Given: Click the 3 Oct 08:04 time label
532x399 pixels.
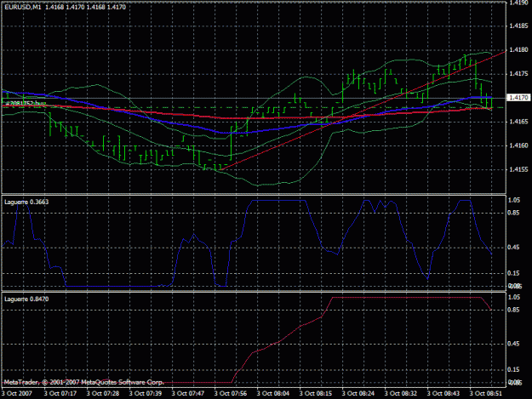Looking at the screenshot, I should click(273, 394).
